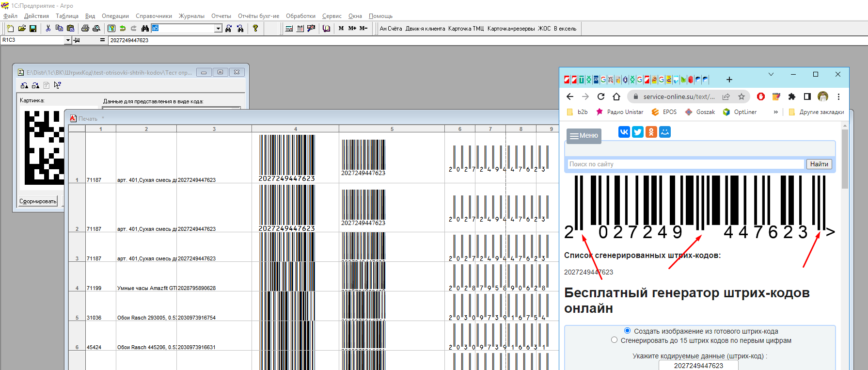
Task: Open the calendar icon in 1C toolbar
Action: 300,29
